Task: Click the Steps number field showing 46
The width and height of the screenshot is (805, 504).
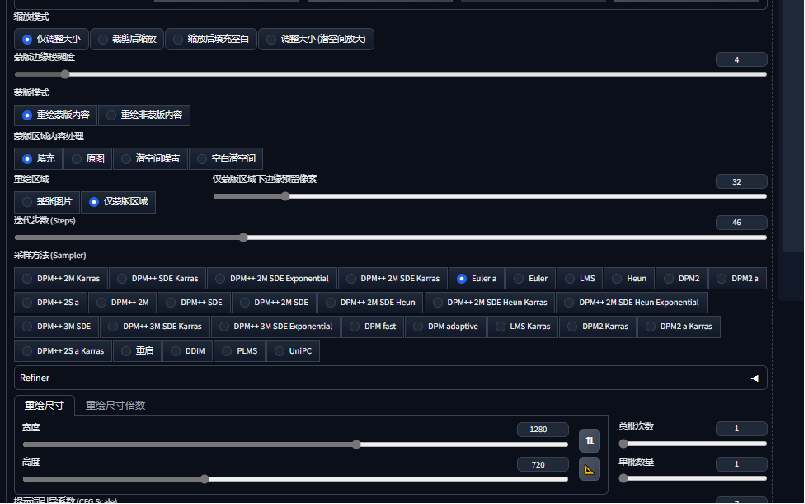Action: [741, 222]
